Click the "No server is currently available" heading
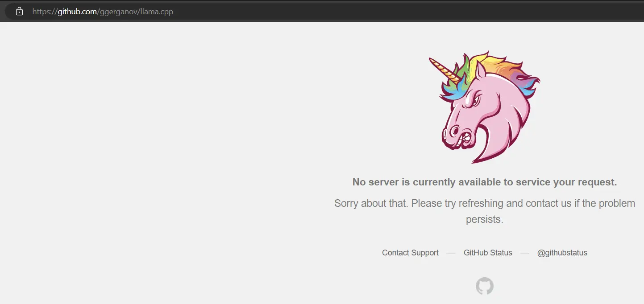 (485, 182)
